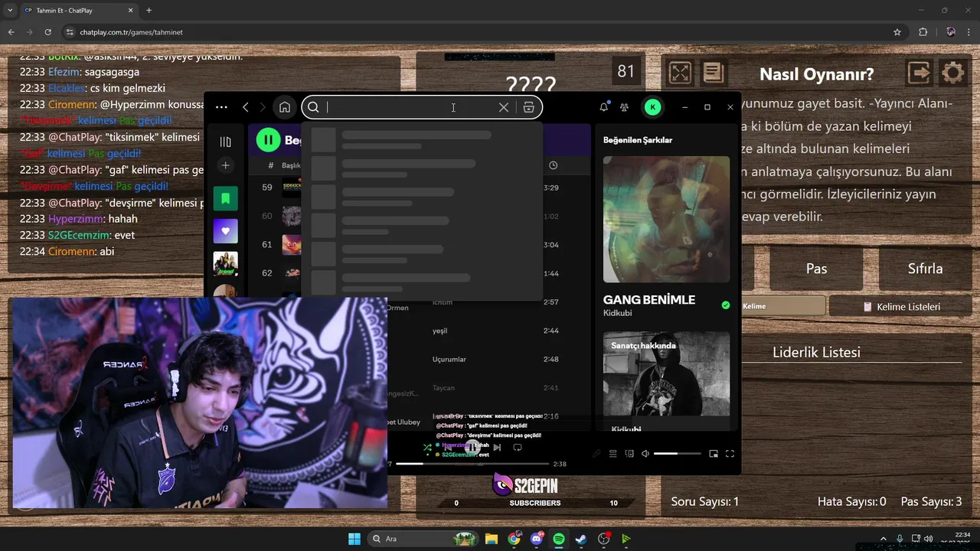Open Spotify Home
980x551 pixels.
285,107
